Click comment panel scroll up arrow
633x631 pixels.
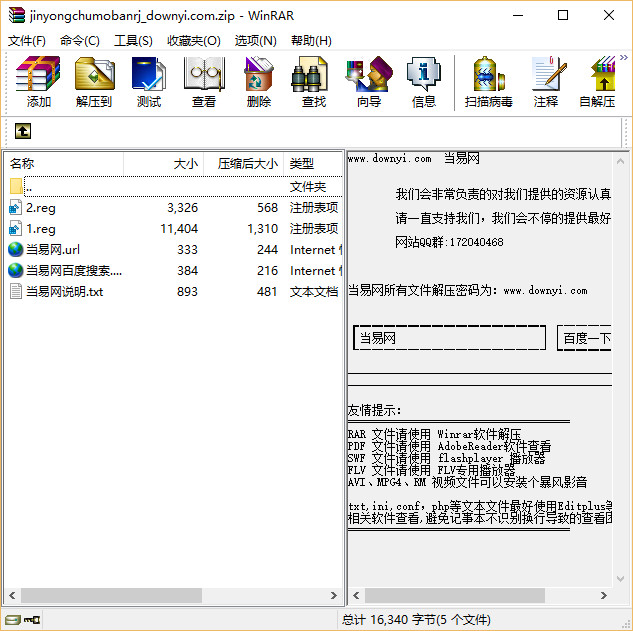pos(620,162)
